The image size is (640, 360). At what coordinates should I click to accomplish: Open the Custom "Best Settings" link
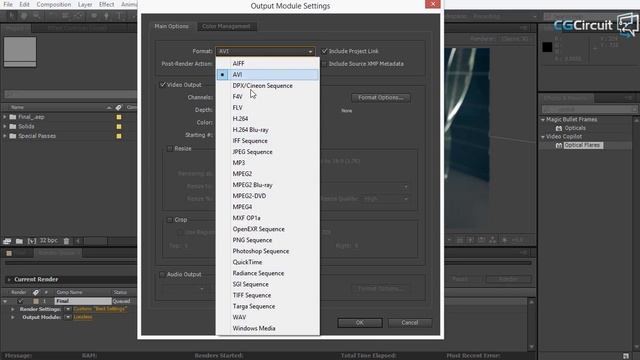pyautogui.click(x=100, y=309)
